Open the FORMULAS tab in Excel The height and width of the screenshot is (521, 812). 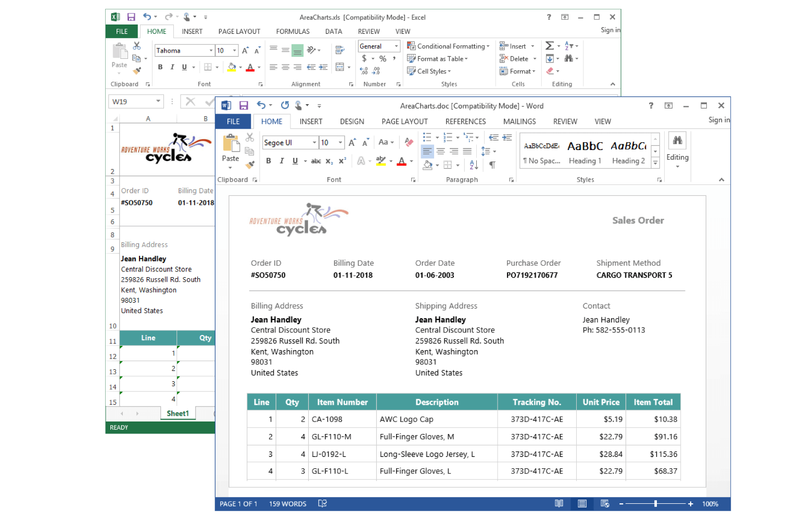(293, 31)
